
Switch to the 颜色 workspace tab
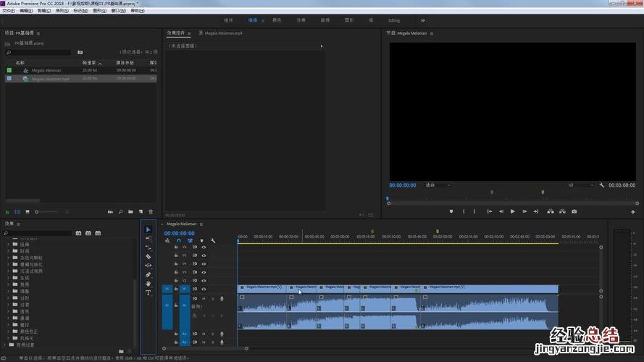click(277, 20)
